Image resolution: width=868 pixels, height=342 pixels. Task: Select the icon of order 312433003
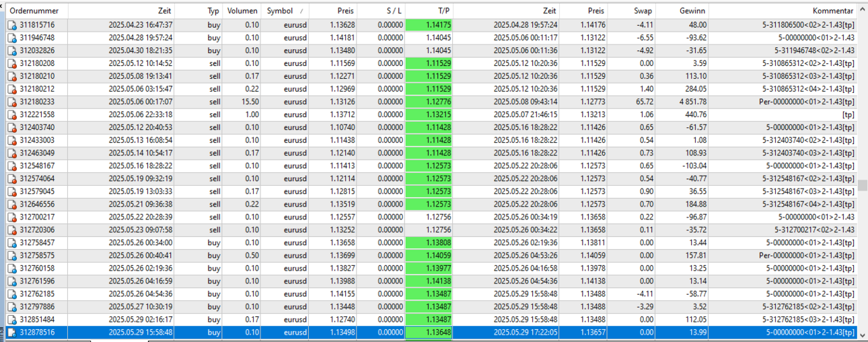12,140
